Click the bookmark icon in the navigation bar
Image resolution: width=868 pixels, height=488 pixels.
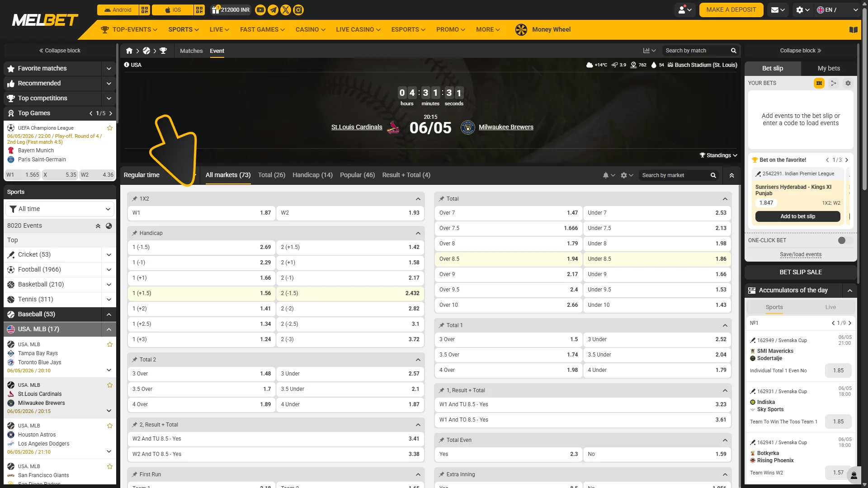[853, 30]
